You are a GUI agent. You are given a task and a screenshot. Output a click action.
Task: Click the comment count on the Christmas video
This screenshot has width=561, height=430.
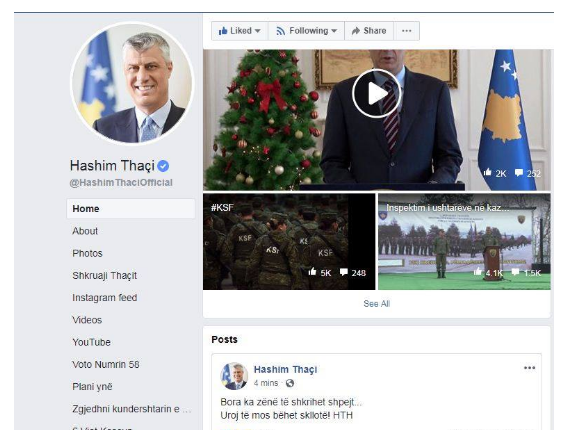click(x=528, y=174)
